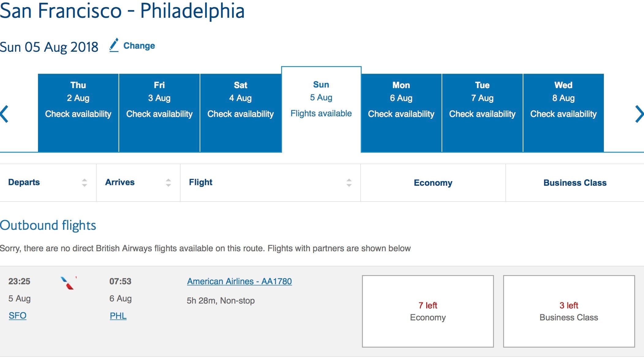Click the PHL airport link

pyautogui.click(x=118, y=316)
